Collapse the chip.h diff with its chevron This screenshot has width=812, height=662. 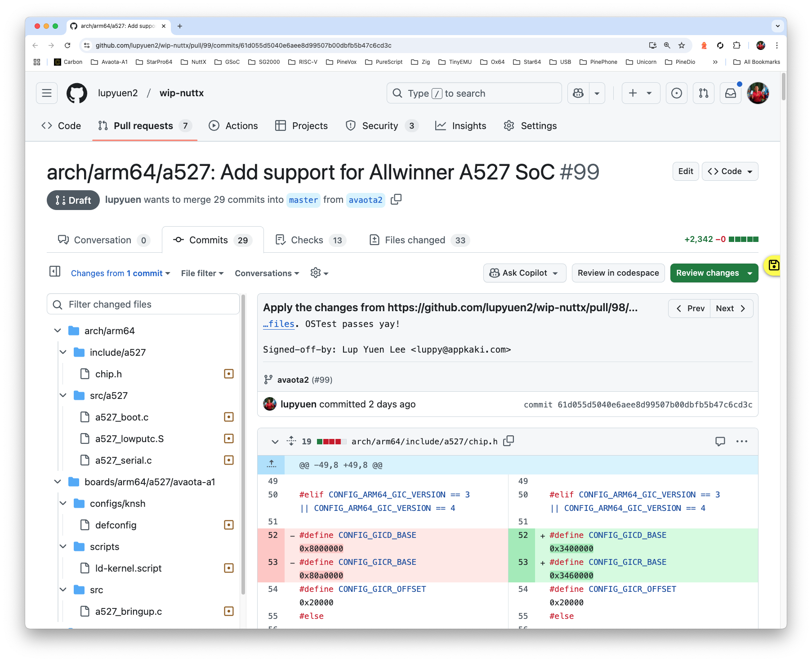(x=275, y=442)
